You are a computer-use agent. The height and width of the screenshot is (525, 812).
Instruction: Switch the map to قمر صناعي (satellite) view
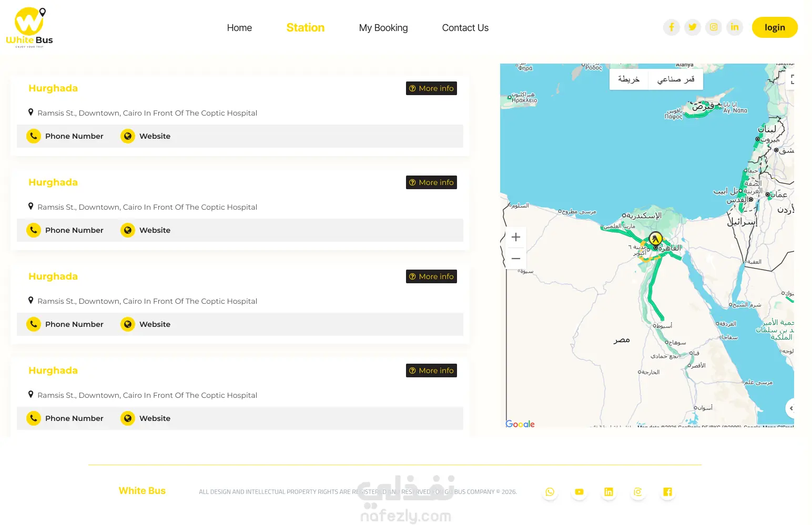coord(676,79)
